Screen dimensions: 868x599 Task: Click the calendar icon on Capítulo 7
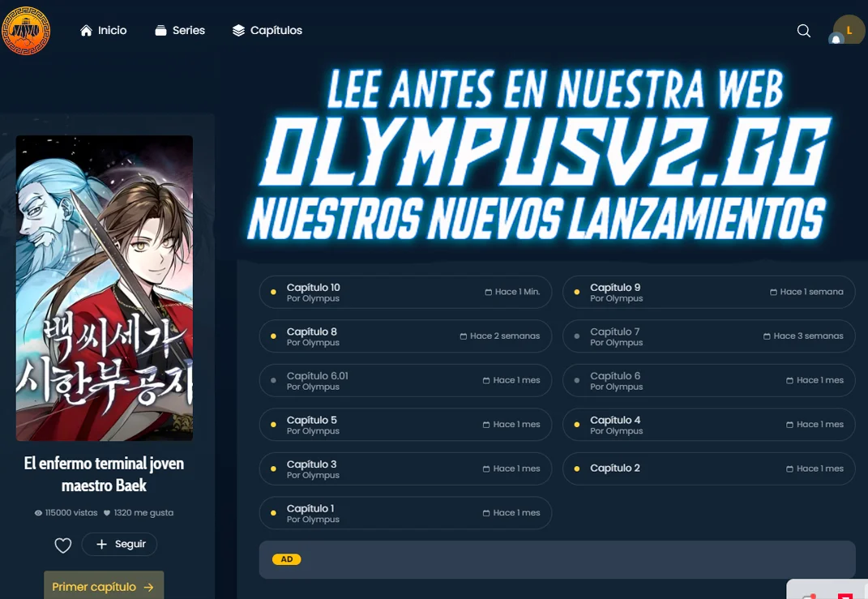point(767,336)
